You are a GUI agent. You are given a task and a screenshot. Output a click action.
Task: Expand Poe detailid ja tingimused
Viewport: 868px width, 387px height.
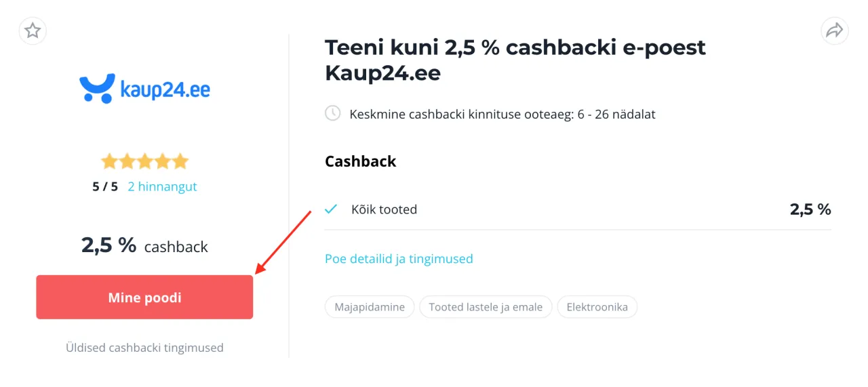399,259
